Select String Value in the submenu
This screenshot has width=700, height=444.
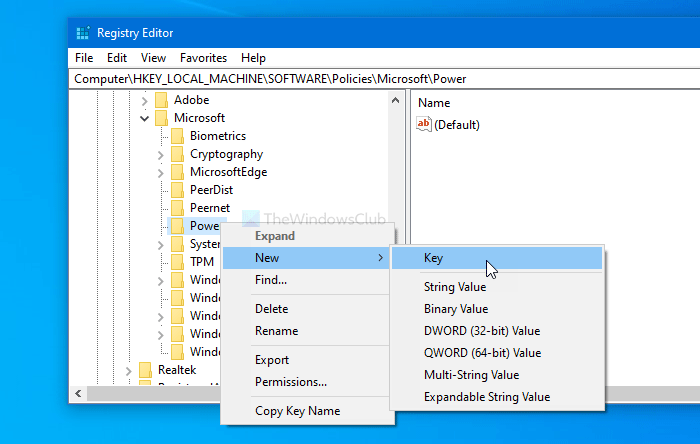tap(497, 286)
